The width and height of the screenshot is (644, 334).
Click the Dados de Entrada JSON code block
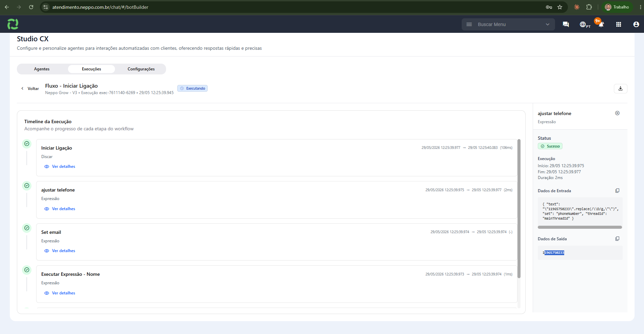tap(580, 211)
